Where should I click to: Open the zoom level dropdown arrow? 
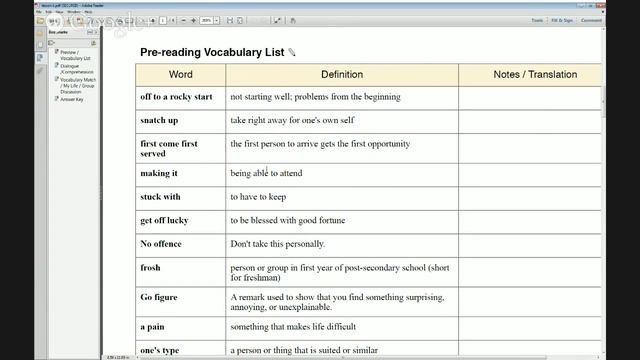pos(217,20)
